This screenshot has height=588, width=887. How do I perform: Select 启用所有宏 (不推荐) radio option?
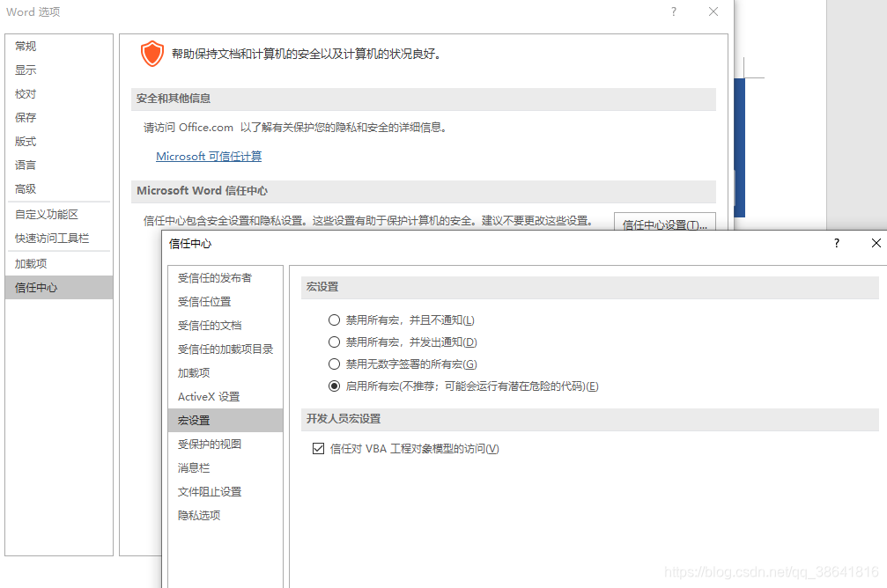[x=335, y=386]
